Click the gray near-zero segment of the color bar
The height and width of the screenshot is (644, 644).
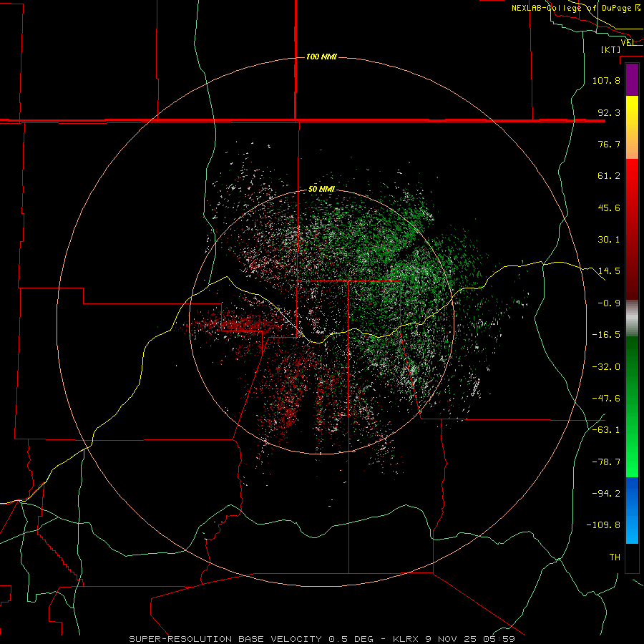(632, 318)
